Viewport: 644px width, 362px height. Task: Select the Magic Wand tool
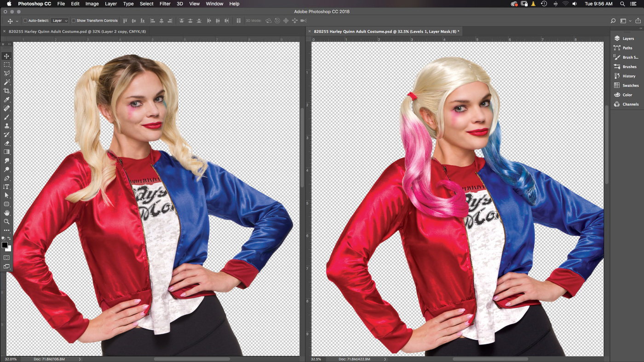coord(6,82)
